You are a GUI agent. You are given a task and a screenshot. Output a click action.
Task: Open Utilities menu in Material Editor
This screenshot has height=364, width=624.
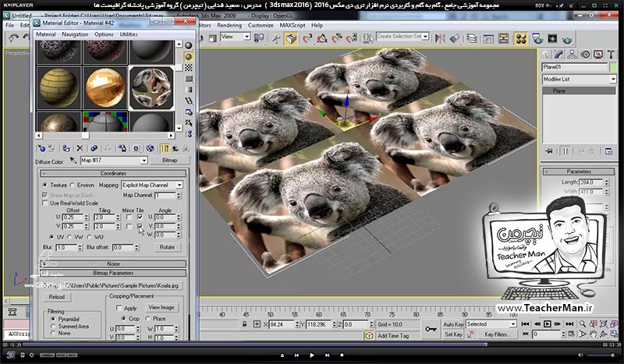click(x=129, y=34)
